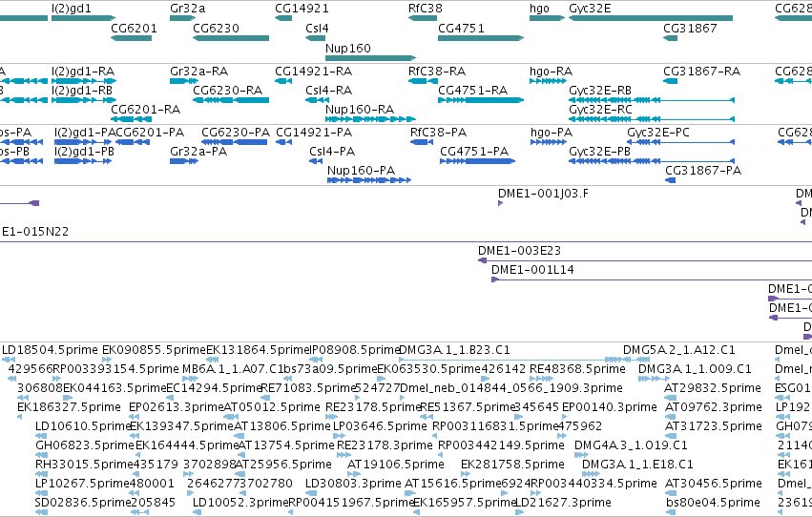Select the DME1-001J03.F BAC end marker
The height and width of the screenshot is (517, 812).
500,203
